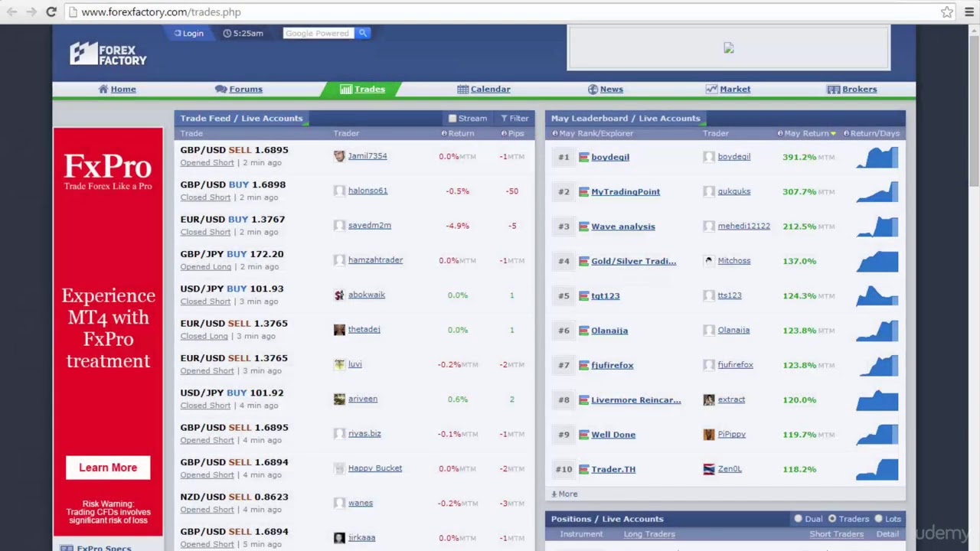Open the Brokers tab
Screen dimensions: 980x551
click(852, 90)
